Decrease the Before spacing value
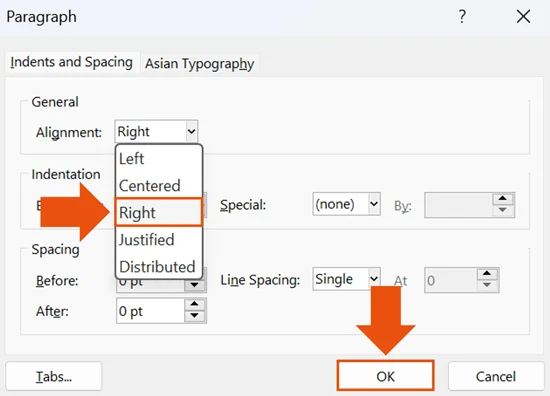 (x=195, y=286)
